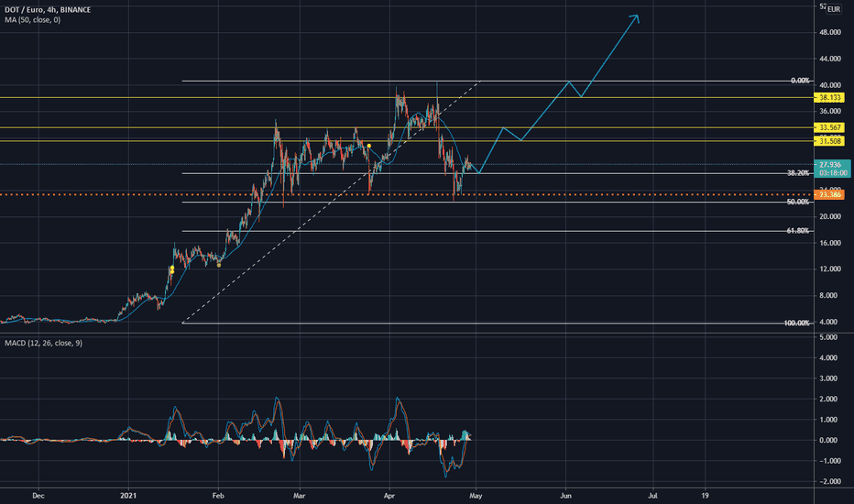The width and height of the screenshot is (854, 504).
Task: Click the yellow marker dot in late March
Action: 369,146
